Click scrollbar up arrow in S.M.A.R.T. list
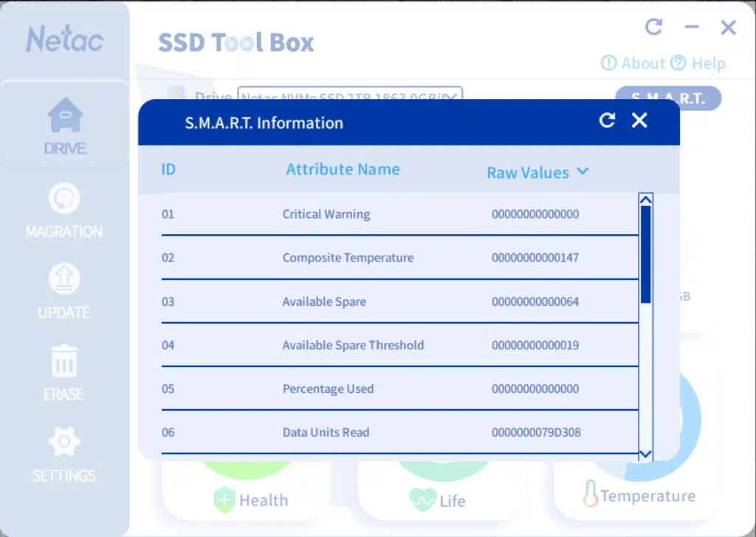756x537 pixels. tap(645, 199)
